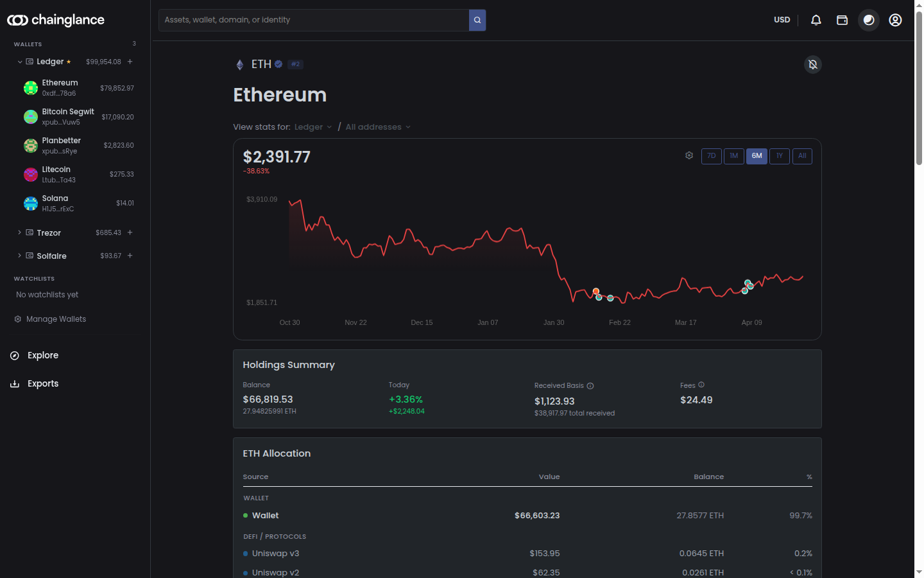Open the Exports page
Screen dimensions: 924x578
(43, 383)
